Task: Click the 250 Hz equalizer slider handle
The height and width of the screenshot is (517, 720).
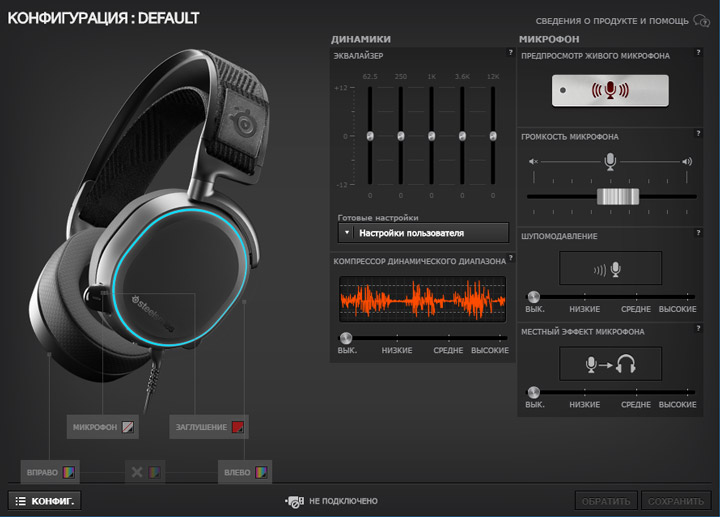Action: click(401, 136)
